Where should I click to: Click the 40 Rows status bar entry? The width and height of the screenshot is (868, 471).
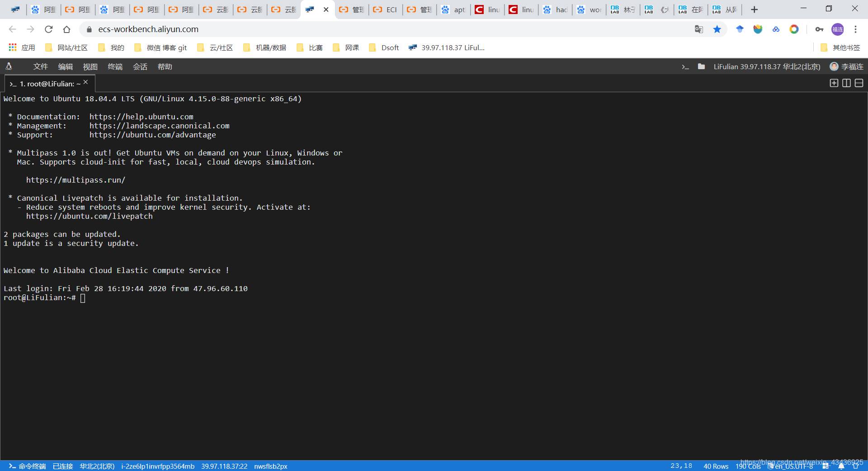[x=716, y=466]
